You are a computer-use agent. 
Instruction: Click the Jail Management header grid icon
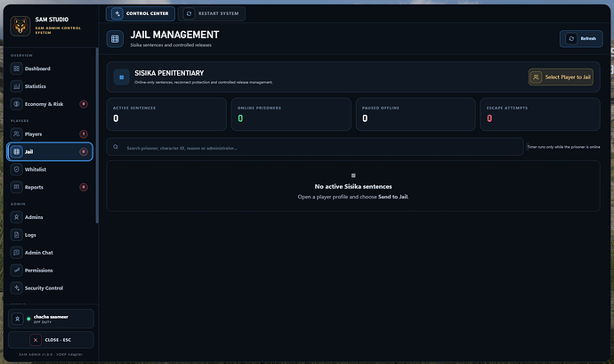click(x=115, y=39)
